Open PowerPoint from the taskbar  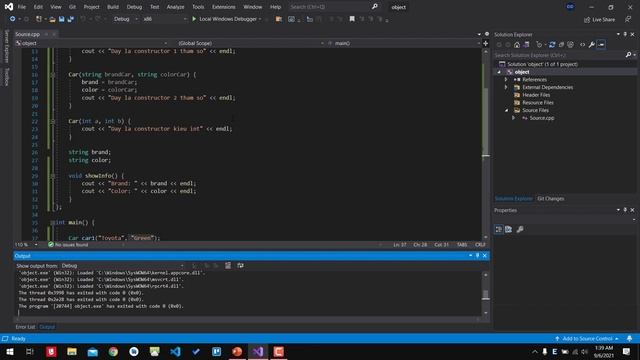click(x=237, y=351)
